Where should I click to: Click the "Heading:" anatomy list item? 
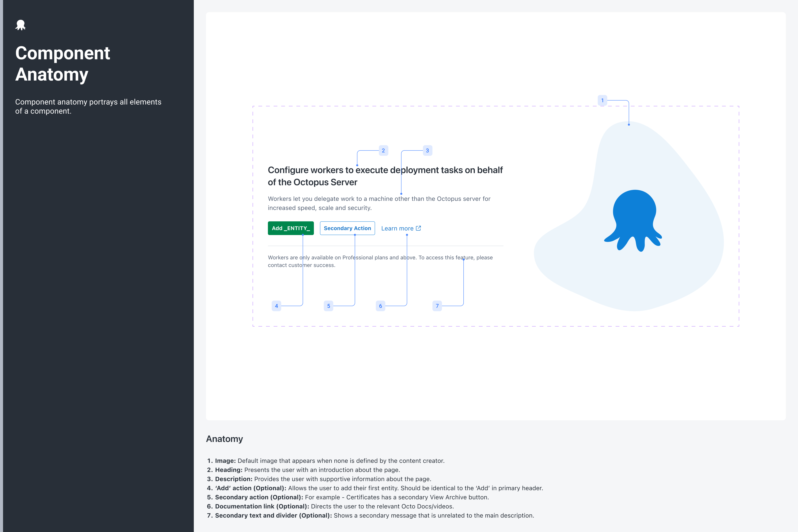304,470
